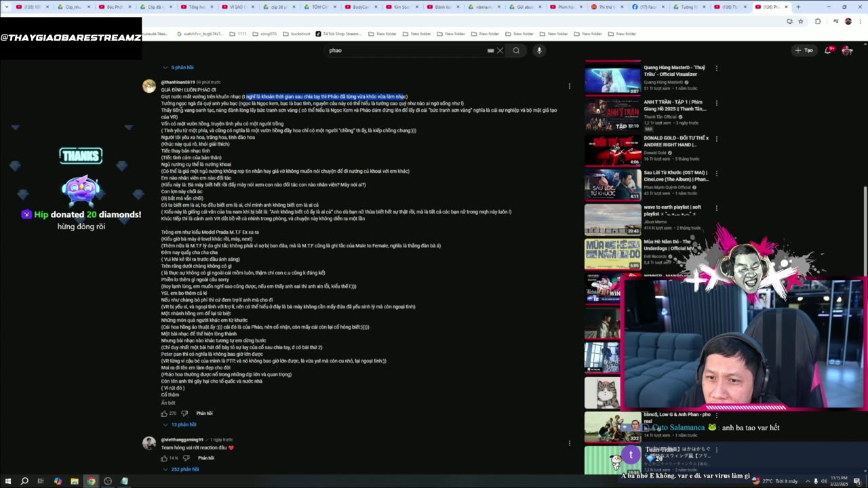
Task: Dislike the @thanhloan0819 comment
Action: [184, 413]
